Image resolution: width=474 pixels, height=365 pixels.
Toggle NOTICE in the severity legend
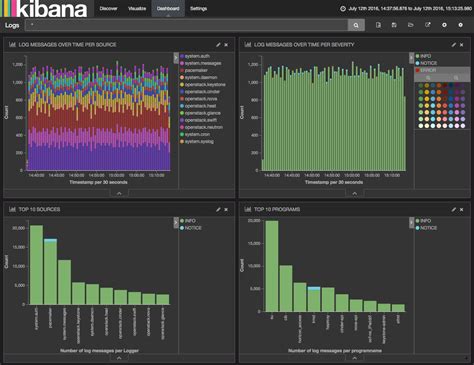[x=426, y=63]
